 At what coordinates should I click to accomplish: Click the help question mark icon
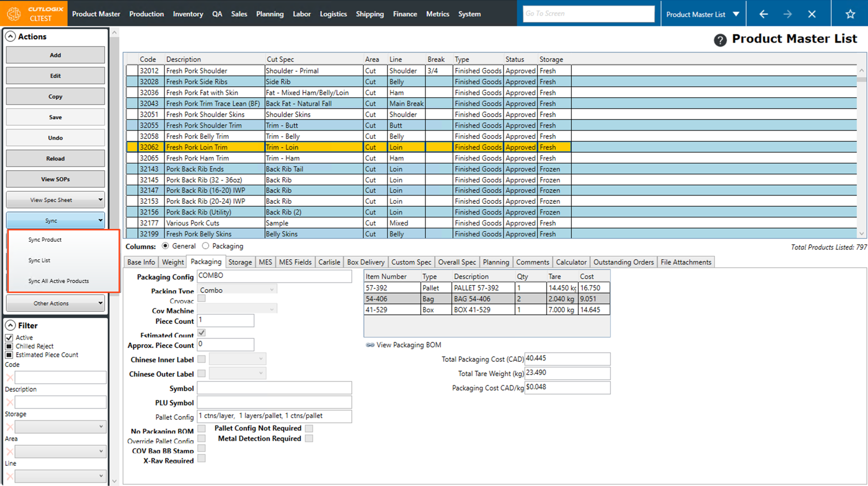point(720,40)
